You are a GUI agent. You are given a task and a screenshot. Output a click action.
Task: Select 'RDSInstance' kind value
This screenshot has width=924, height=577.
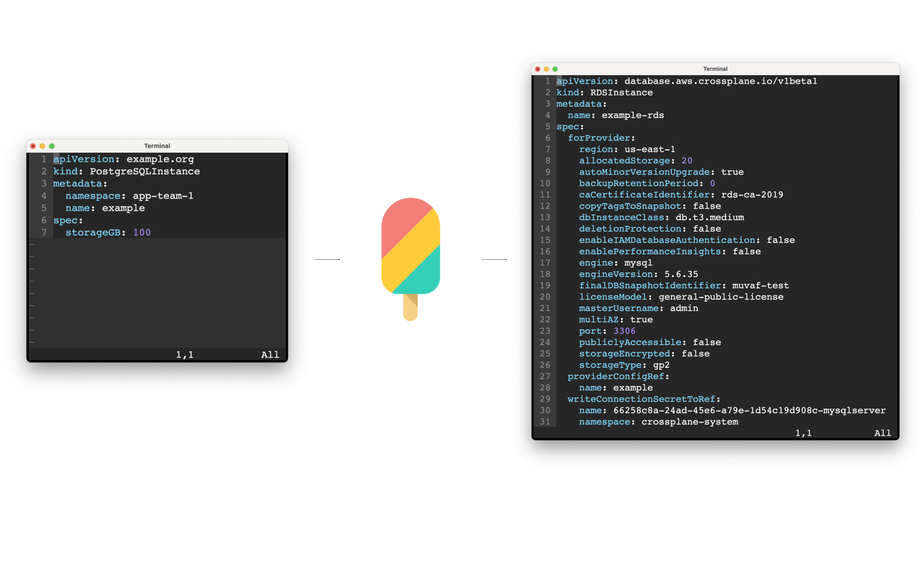click(621, 92)
